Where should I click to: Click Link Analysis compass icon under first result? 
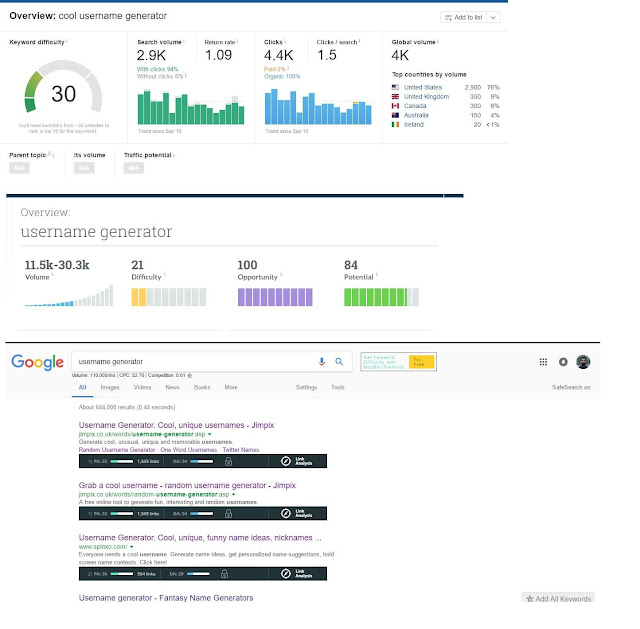(286, 461)
